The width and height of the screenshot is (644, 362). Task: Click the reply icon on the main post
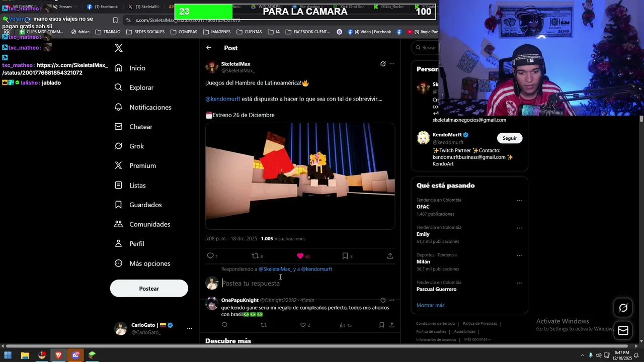coord(211,256)
